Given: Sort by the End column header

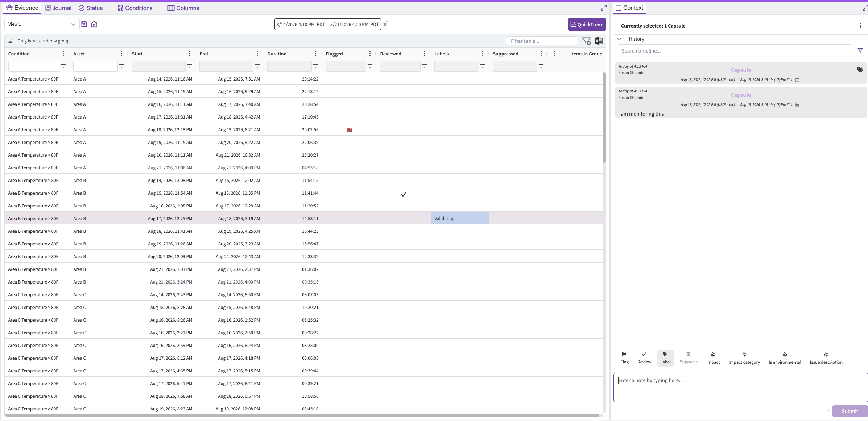Looking at the screenshot, I should pos(204,54).
